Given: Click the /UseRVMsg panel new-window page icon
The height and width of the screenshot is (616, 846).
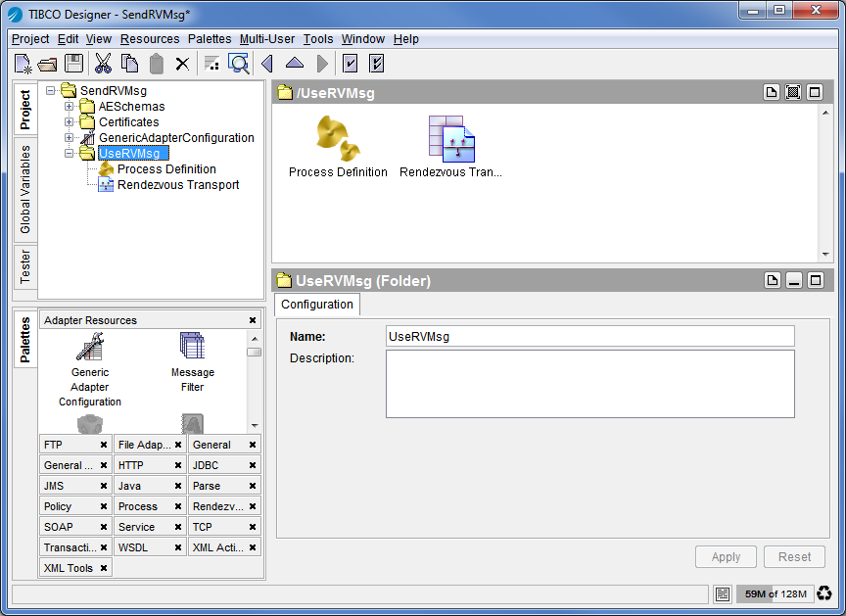Looking at the screenshot, I should point(772,92).
